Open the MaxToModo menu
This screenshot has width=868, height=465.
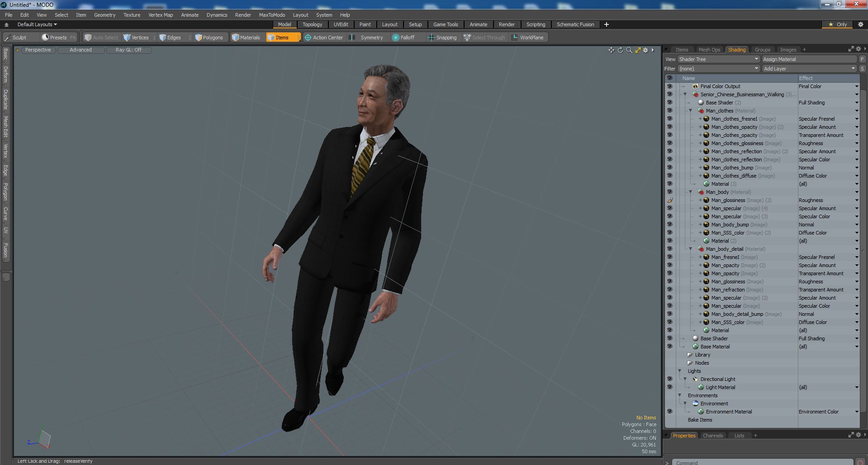pos(272,15)
